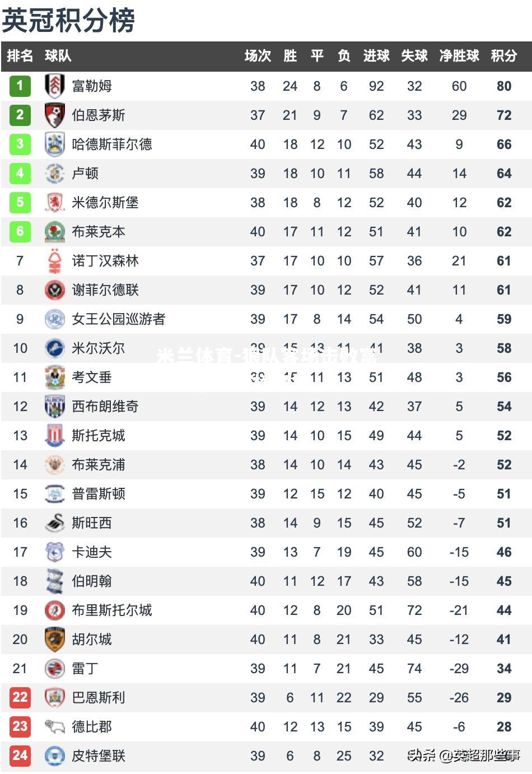This screenshot has height=774, width=532.
Task: Open the 富勒姆 team name link
Action: (92, 86)
